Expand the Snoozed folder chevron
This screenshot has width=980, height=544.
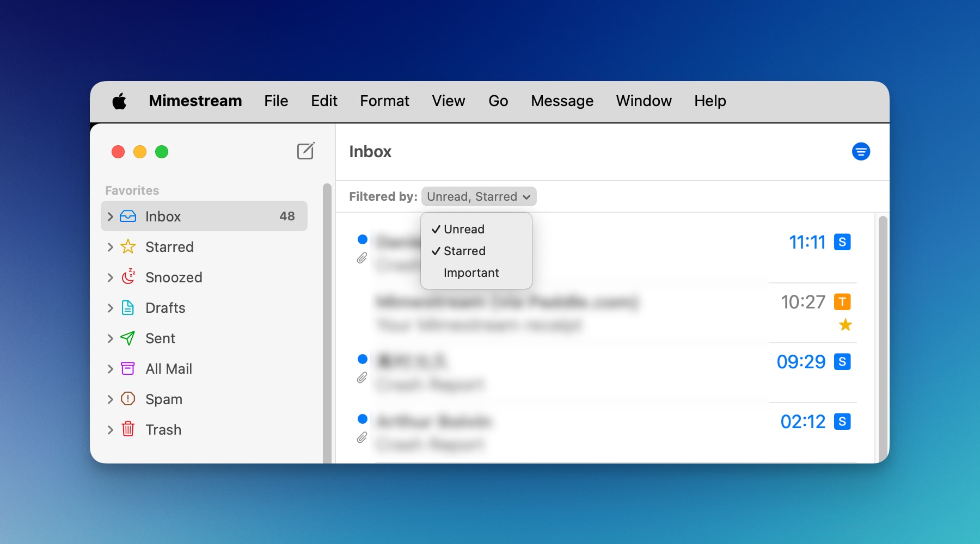111,277
